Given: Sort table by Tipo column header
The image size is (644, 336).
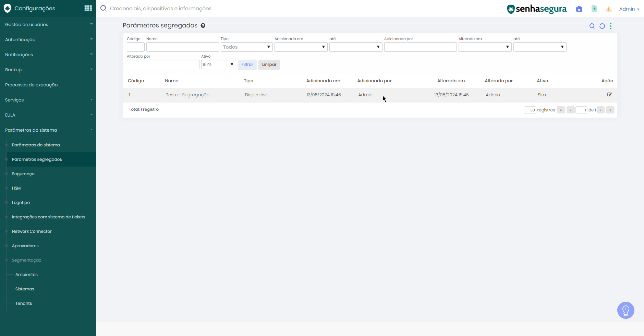Looking at the screenshot, I should coord(248,81).
